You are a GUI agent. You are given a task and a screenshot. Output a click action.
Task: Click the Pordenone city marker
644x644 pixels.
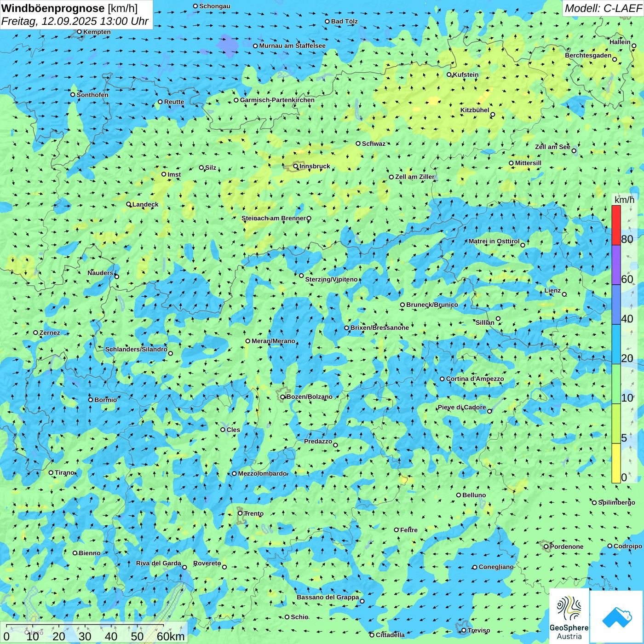click(546, 546)
